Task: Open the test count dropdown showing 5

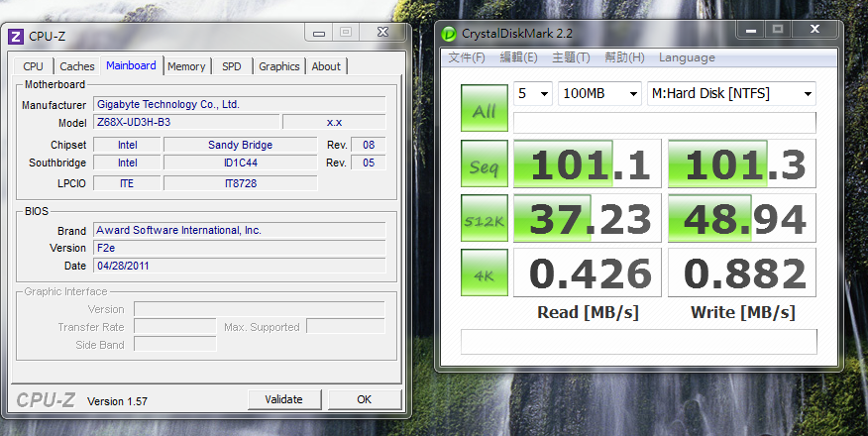Action: [x=533, y=93]
